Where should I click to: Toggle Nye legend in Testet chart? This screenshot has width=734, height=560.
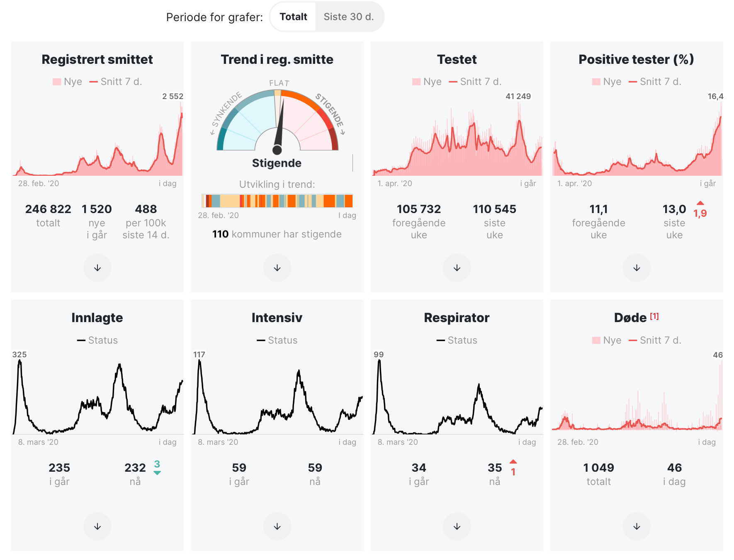(427, 82)
